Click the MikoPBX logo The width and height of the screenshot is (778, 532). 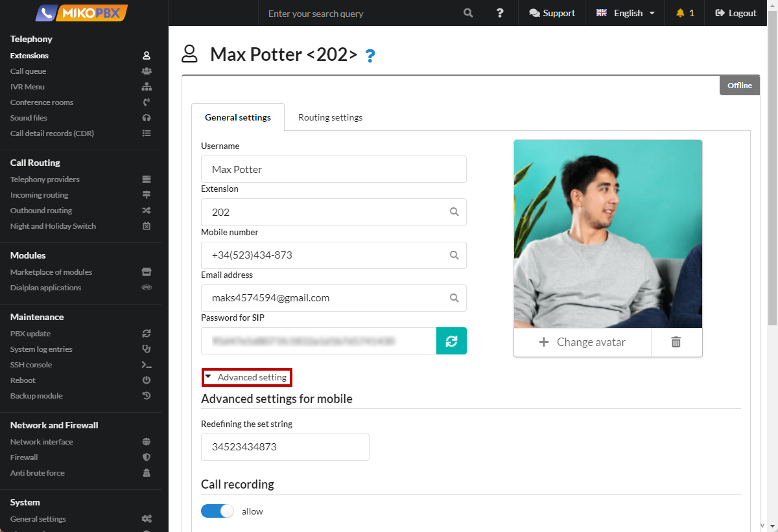coord(82,13)
